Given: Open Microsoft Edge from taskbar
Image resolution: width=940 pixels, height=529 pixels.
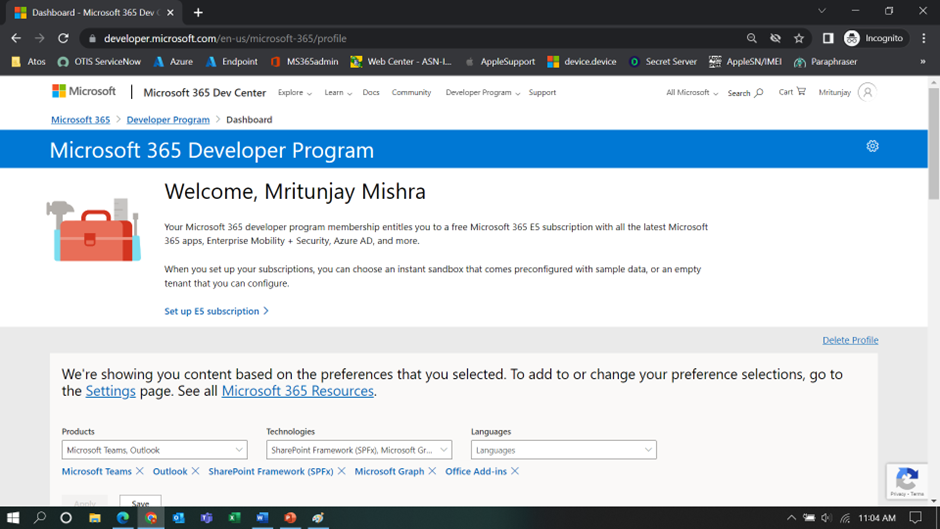Looking at the screenshot, I should [123, 518].
